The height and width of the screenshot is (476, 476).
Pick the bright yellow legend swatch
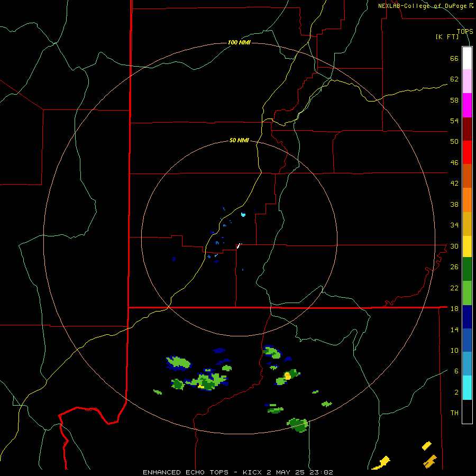click(x=467, y=246)
